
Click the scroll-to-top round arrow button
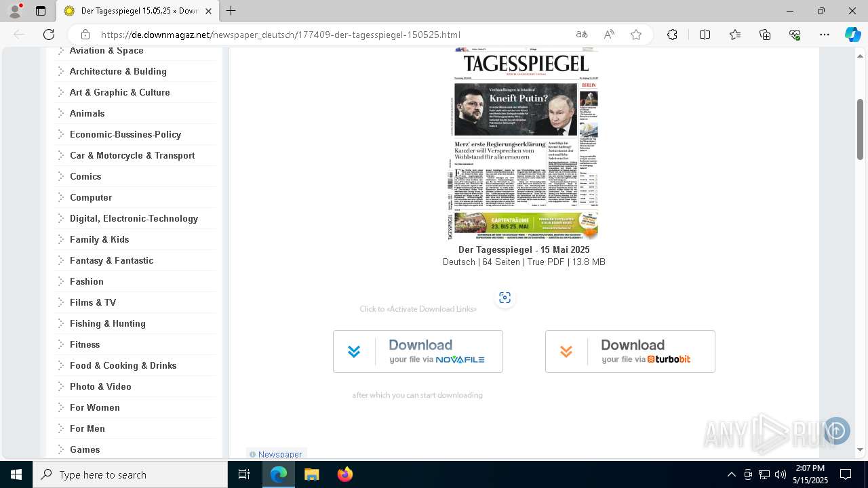click(x=837, y=430)
